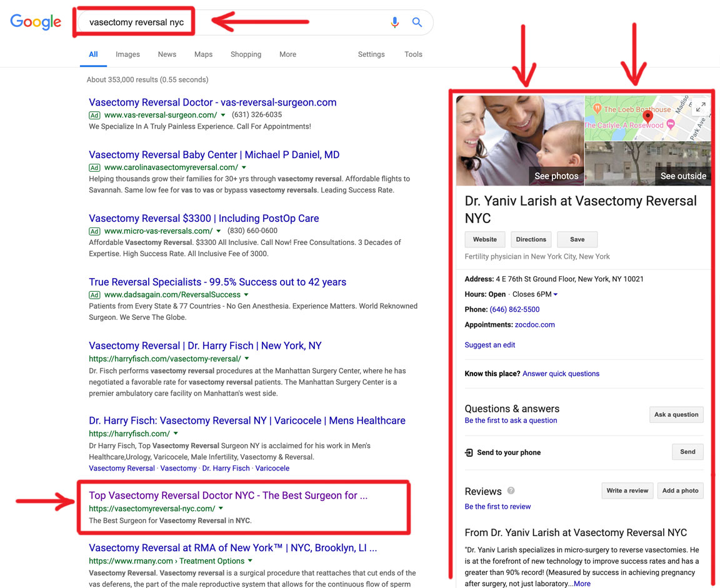
Task: Click the Dr. Harry Fisch sitelink
Action: (x=226, y=468)
